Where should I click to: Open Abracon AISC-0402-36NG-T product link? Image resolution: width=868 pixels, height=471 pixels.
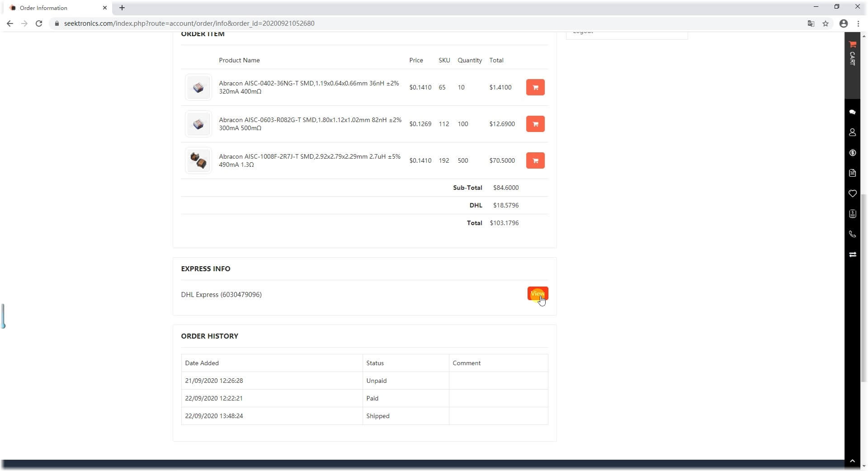coord(309,87)
